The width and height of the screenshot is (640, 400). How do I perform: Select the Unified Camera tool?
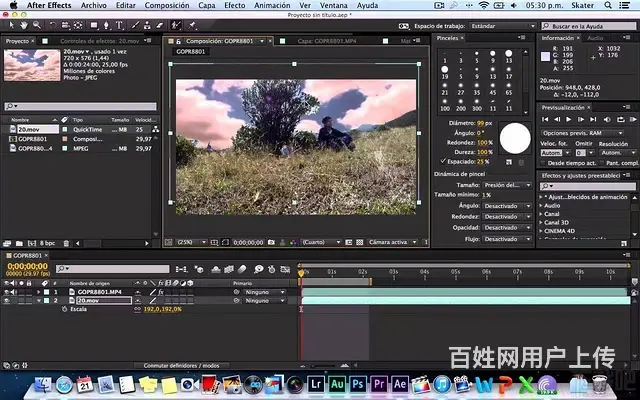(x=65, y=25)
